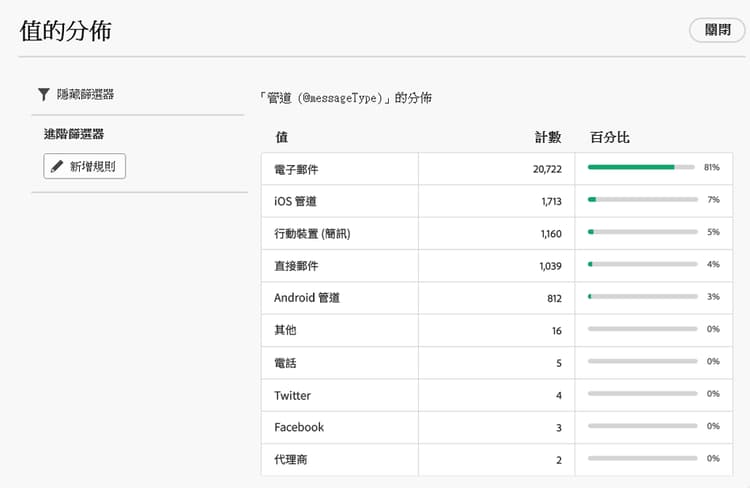Click the 進階篩選器 section heading
750x488 pixels.
pos(76,133)
